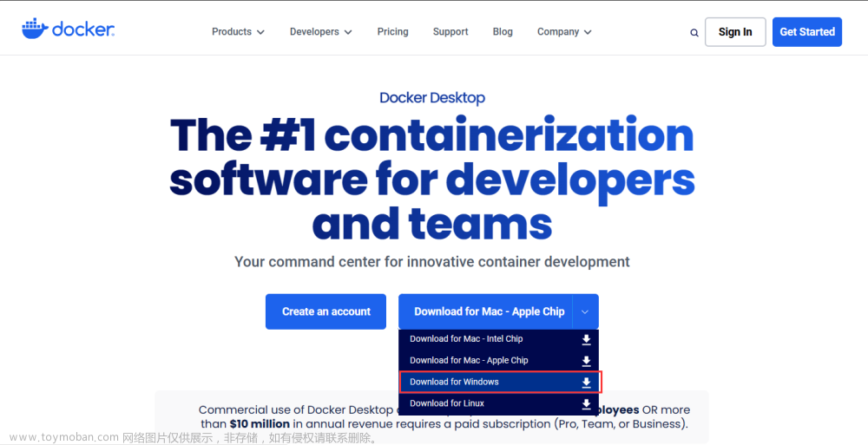This screenshot has height=445, width=868.
Task: Open the search magnifier icon
Action: (694, 33)
